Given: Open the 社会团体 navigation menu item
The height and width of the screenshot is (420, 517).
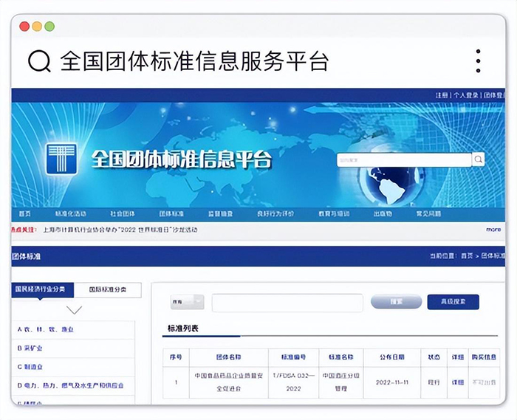Looking at the screenshot, I should pyautogui.click(x=123, y=214).
